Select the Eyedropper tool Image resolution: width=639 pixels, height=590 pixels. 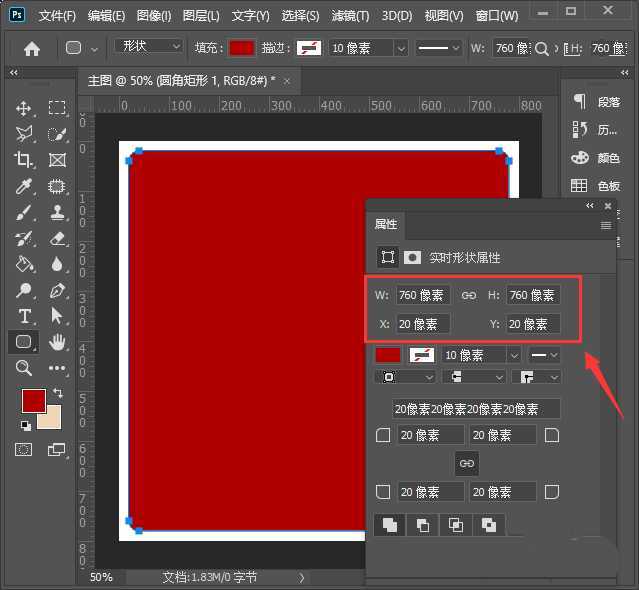24,186
